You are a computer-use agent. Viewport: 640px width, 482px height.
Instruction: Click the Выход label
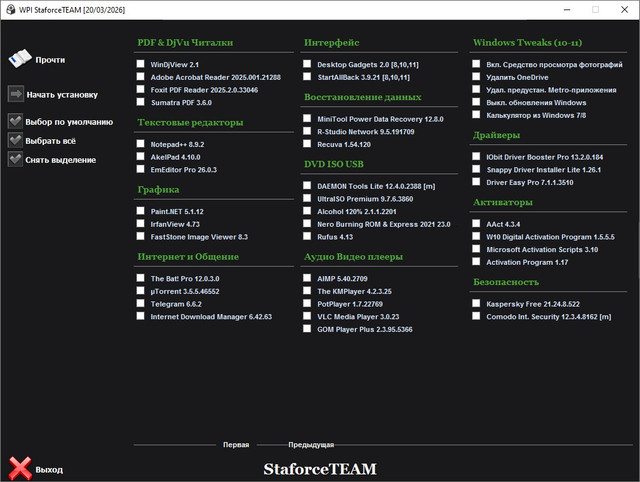coord(49,470)
